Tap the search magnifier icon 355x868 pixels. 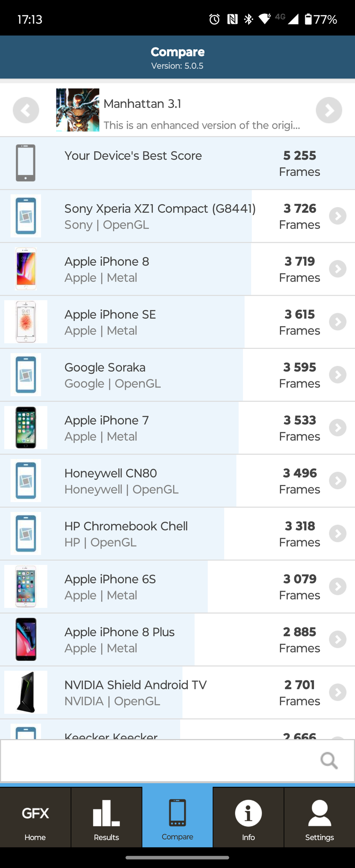329,761
